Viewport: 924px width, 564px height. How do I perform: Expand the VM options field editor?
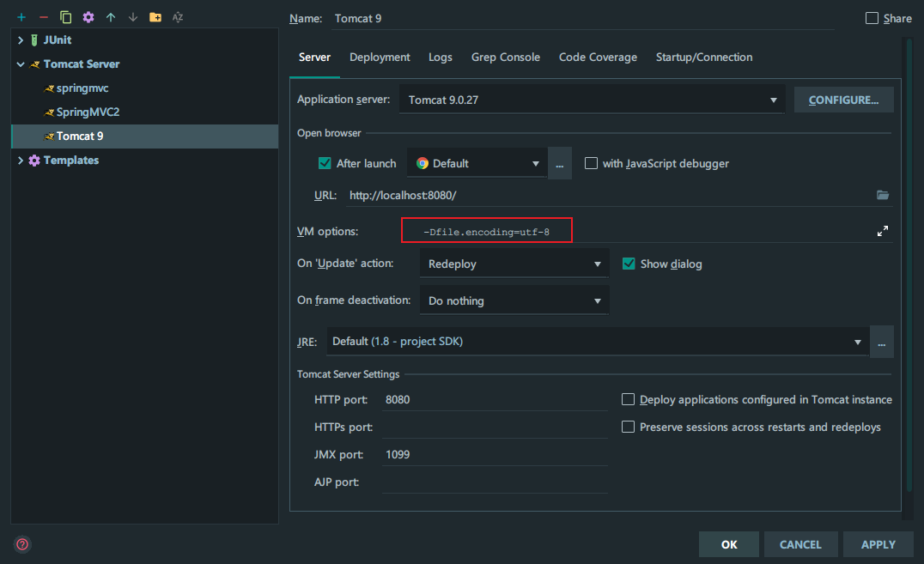pos(882,231)
